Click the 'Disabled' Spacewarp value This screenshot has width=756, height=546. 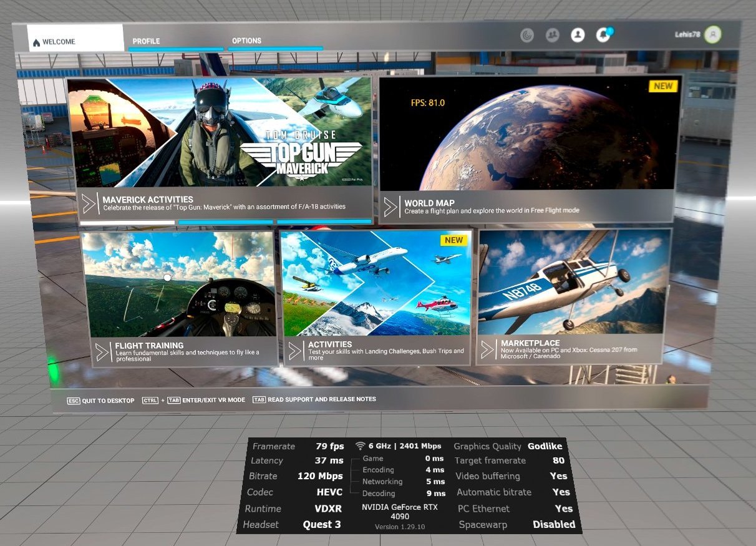pyautogui.click(x=554, y=525)
